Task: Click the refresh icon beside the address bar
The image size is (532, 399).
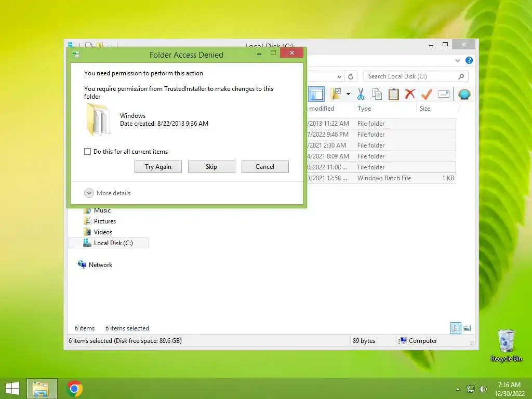Action: pyautogui.click(x=351, y=77)
